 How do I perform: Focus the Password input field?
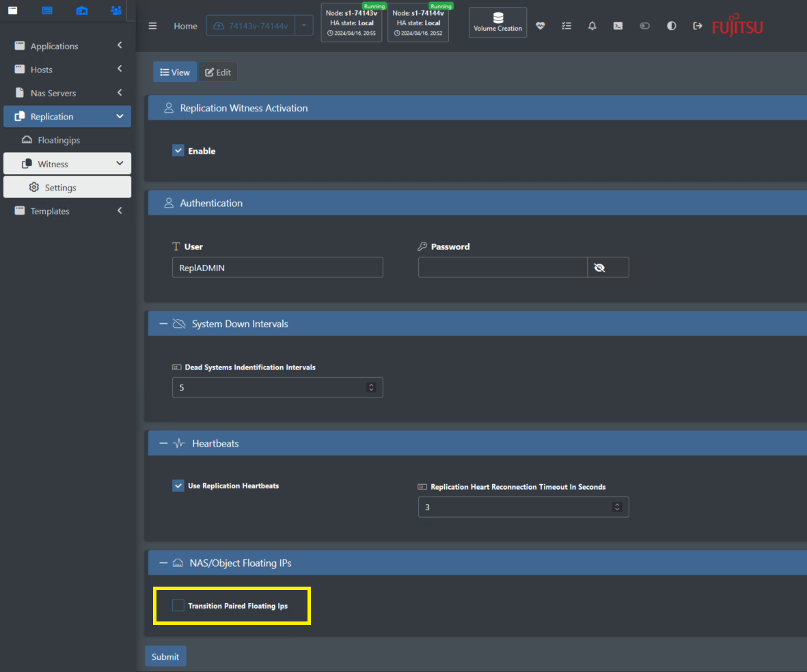tap(503, 268)
